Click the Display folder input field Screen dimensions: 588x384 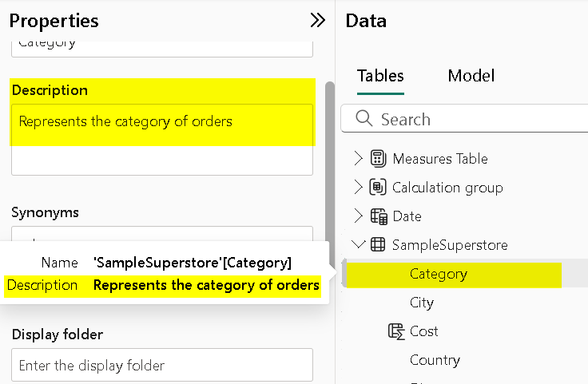162,365
